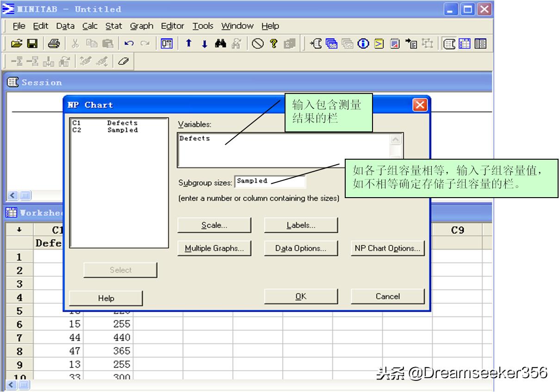The height and width of the screenshot is (392, 559).
Task: Click the Open Project folder icon
Action: (x=17, y=44)
